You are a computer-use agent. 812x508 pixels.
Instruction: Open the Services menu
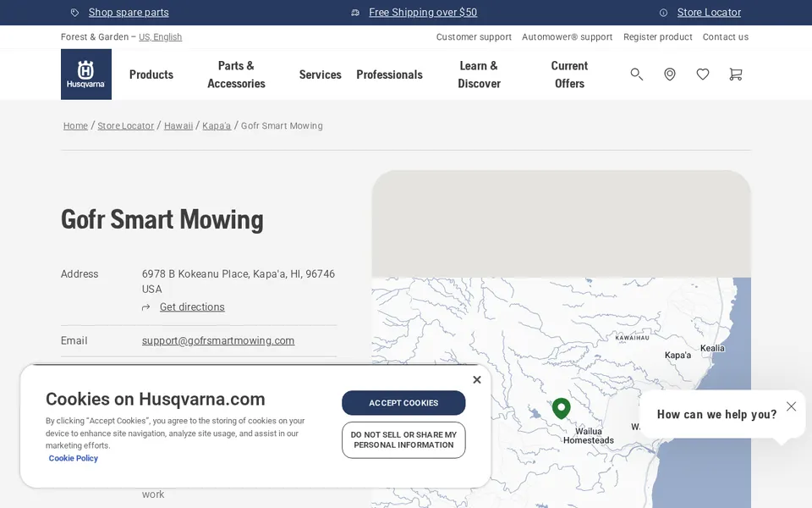[x=320, y=75]
